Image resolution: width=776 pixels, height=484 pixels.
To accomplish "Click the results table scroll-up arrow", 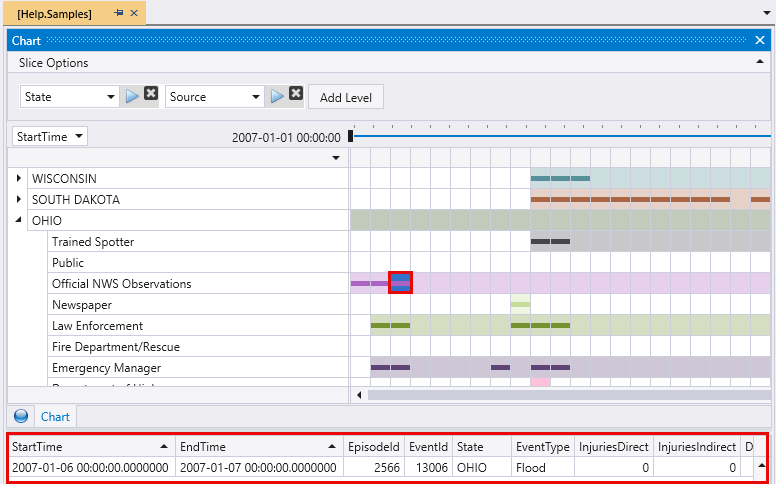I will pos(761,465).
